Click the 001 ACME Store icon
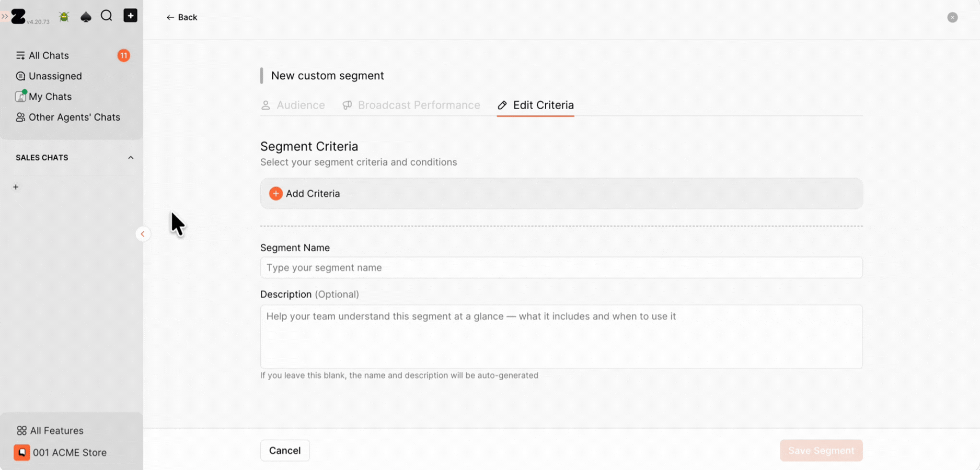Screen dimensions: 980x470 click(22, 452)
